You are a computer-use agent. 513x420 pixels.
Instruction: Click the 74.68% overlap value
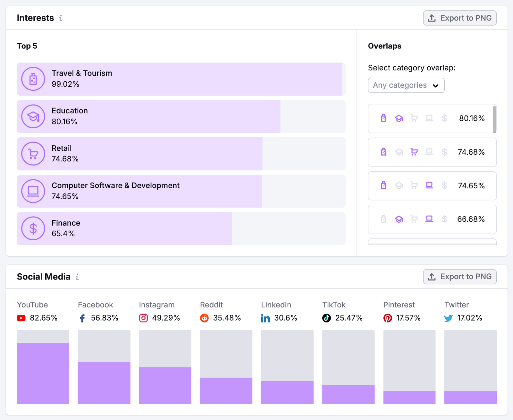471,152
